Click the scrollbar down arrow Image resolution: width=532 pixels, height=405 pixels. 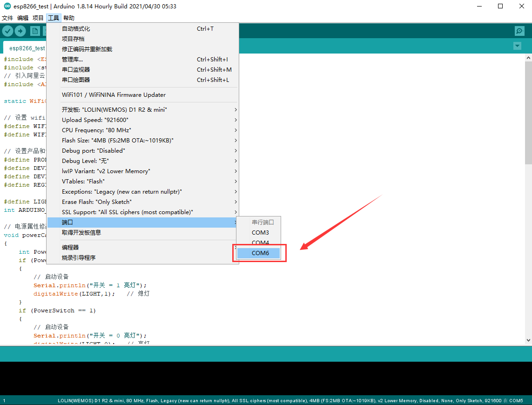pyautogui.click(x=528, y=340)
